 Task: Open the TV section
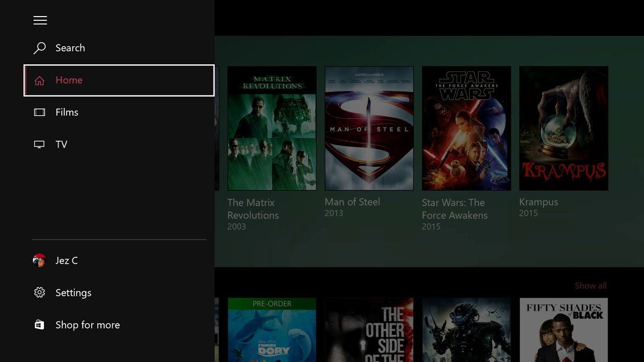(61, 144)
